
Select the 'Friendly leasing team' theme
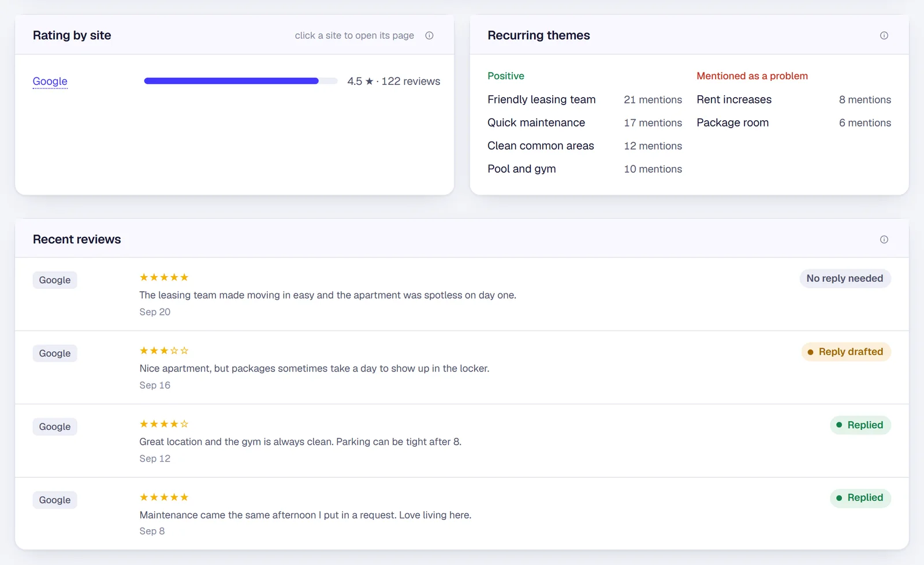pos(541,99)
